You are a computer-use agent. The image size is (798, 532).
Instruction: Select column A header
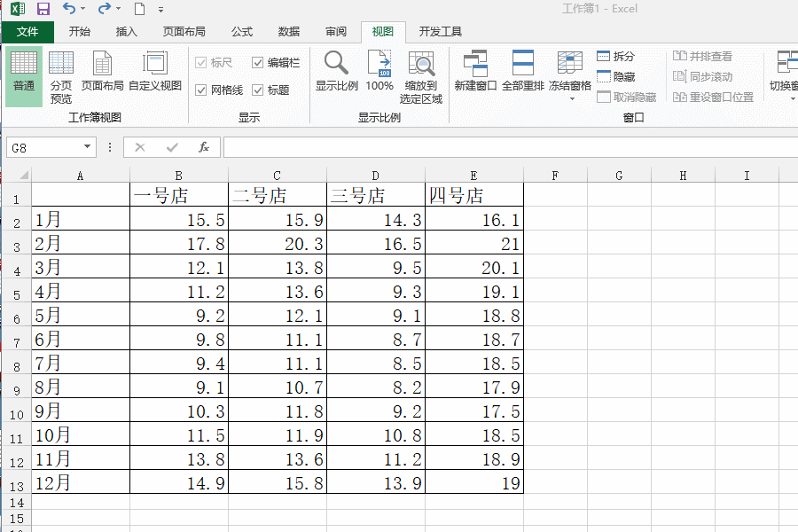coord(81,176)
